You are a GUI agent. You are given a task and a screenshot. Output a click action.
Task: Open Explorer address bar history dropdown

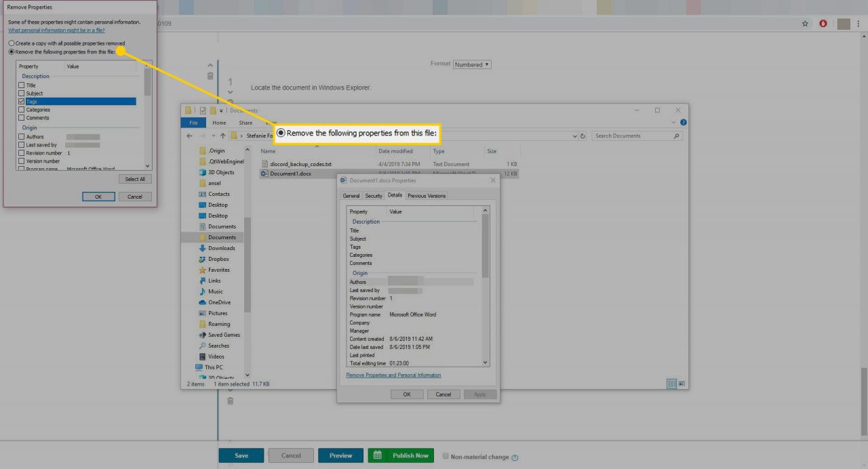(574, 136)
